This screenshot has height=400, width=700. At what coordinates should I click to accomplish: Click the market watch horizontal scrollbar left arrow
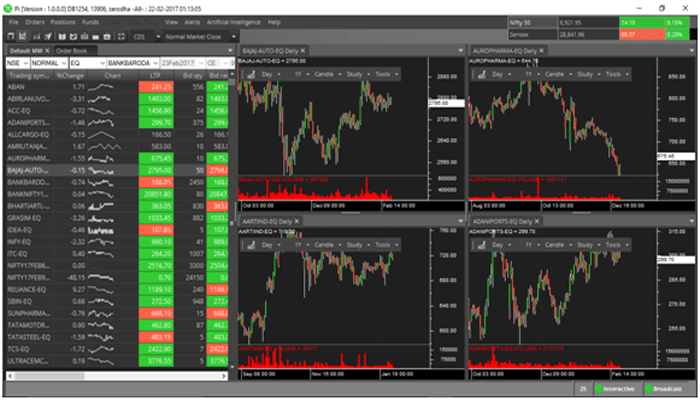coord(10,376)
